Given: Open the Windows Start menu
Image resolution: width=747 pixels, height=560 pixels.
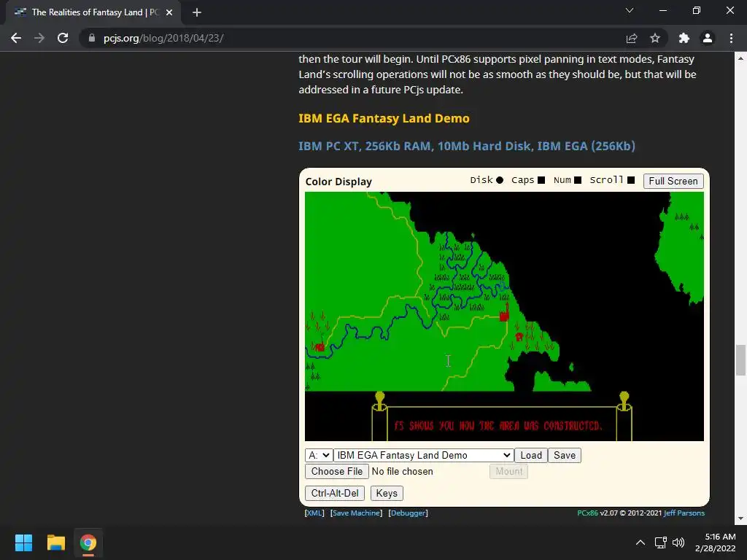Looking at the screenshot, I should pyautogui.click(x=23, y=542).
